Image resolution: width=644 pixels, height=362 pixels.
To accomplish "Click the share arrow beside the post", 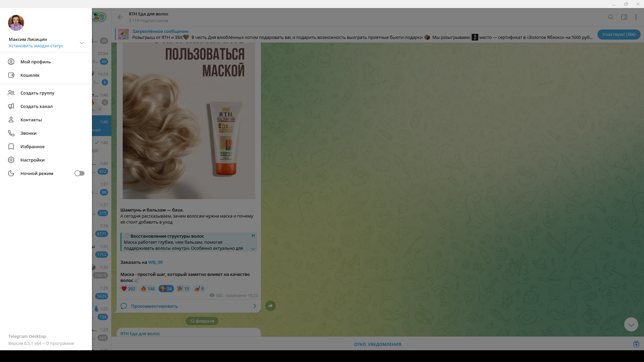I will pyautogui.click(x=270, y=306).
